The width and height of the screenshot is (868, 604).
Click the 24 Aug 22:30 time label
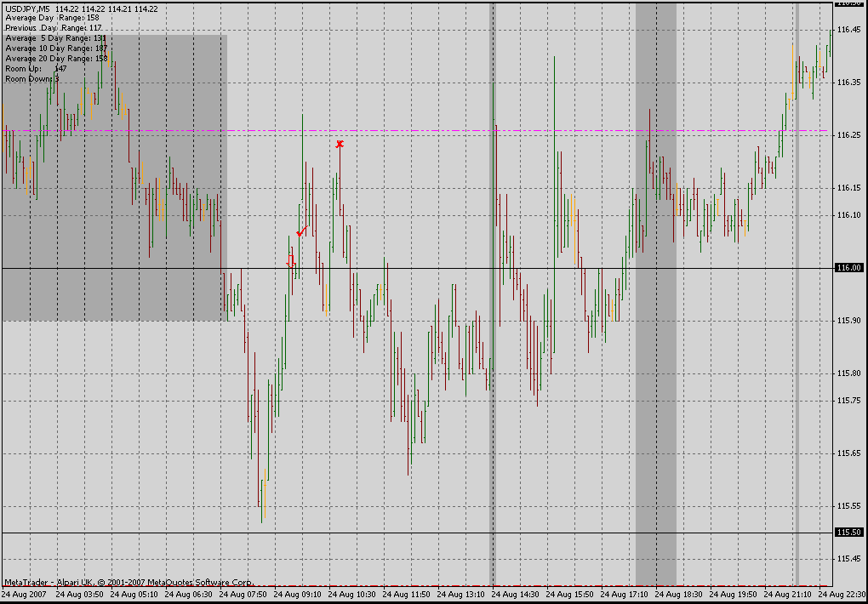pyautogui.click(x=842, y=595)
